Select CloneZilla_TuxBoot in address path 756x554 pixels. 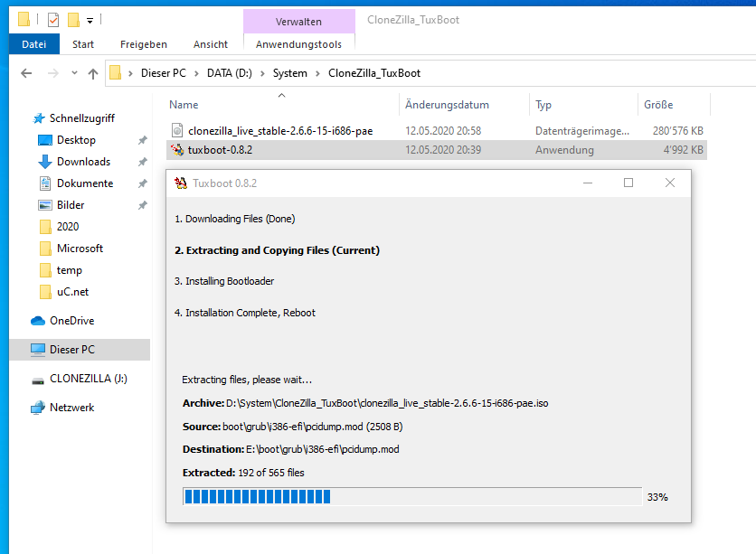pyautogui.click(x=374, y=73)
